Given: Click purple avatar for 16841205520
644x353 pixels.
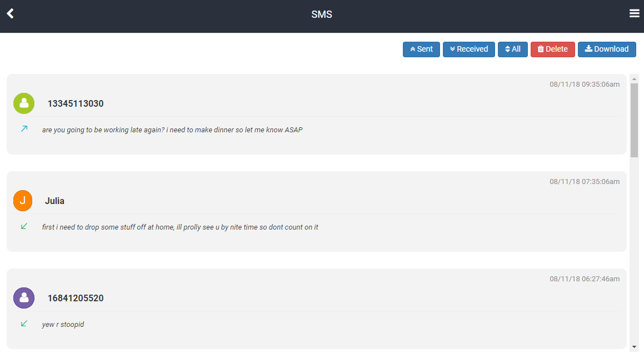Looking at the screenshot, I should (24, 298).
